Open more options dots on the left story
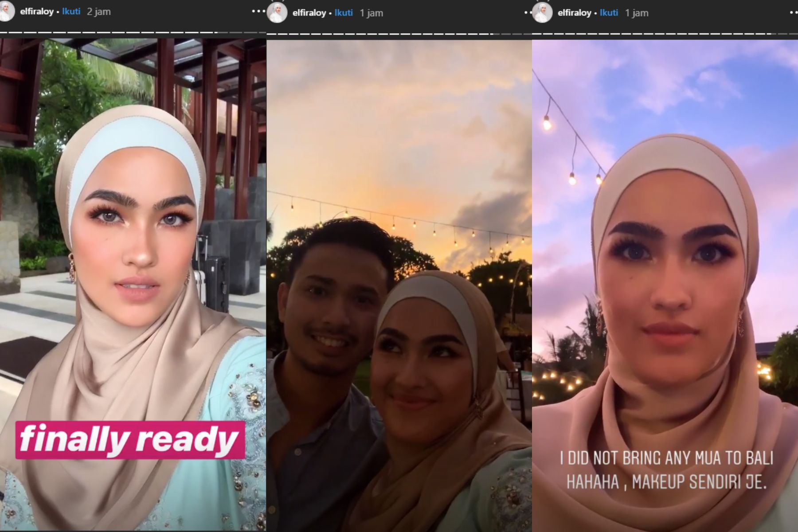The image size is (798, 532). point(258,12)
